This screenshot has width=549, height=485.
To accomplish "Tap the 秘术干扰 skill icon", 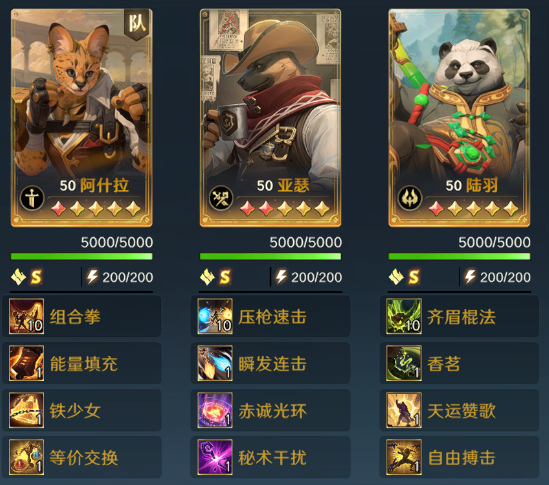I will tap(215, 457).
